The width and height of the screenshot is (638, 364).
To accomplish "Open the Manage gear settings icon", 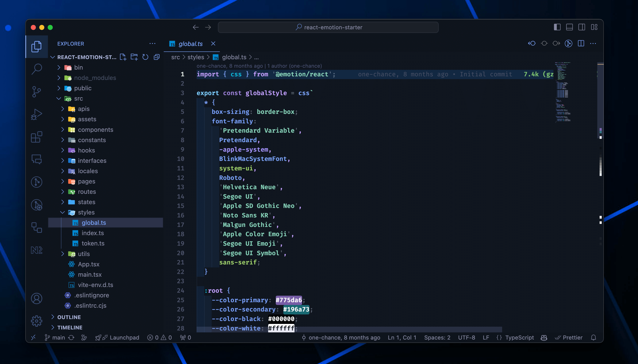I will click(36, 321).
